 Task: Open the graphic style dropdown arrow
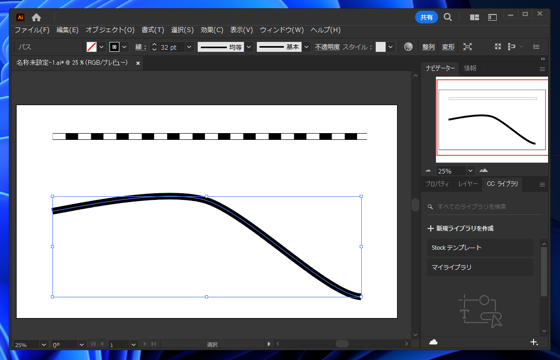tap(391, 47)
